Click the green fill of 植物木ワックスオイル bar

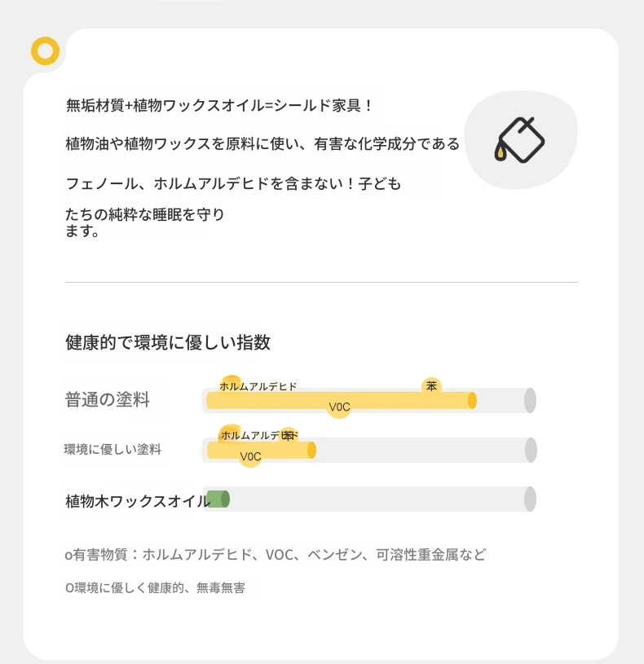pyautogui.click(x=218, y=499)
